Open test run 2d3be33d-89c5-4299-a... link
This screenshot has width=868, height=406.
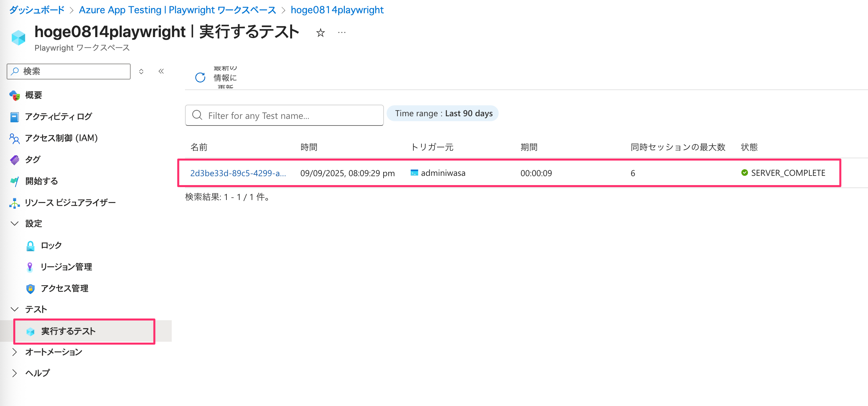click(238, 173)
